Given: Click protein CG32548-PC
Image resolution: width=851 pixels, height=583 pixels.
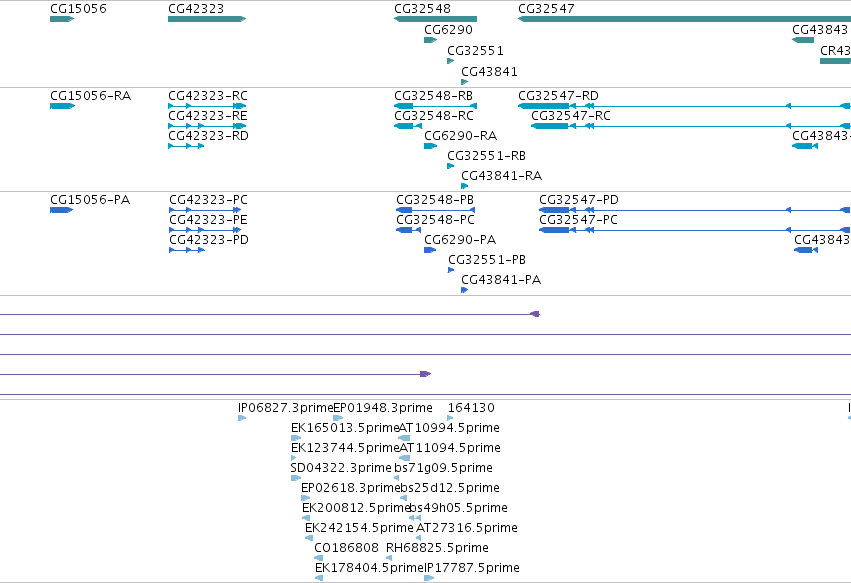Looking at the screenshot, I should 409,230.
